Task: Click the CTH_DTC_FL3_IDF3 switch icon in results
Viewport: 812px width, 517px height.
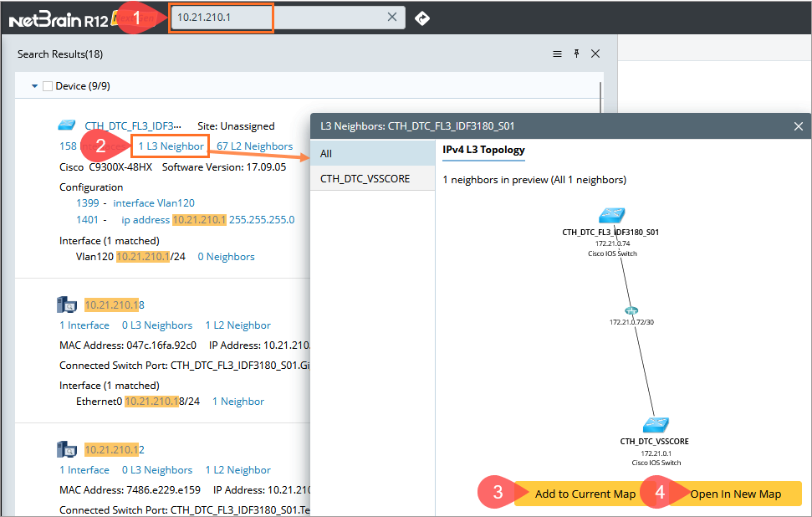Action: click(67, 125)
